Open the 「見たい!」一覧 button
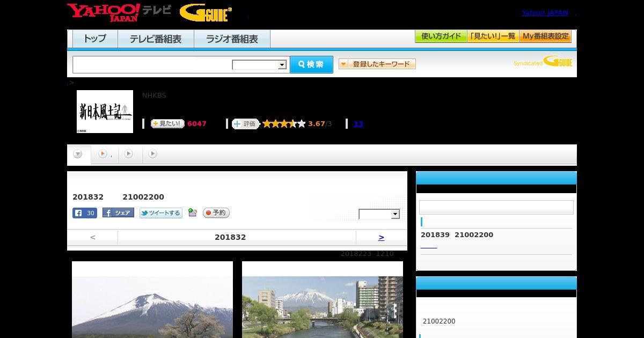644x338 pixels. pyautogui.click(x=493, y=36)
